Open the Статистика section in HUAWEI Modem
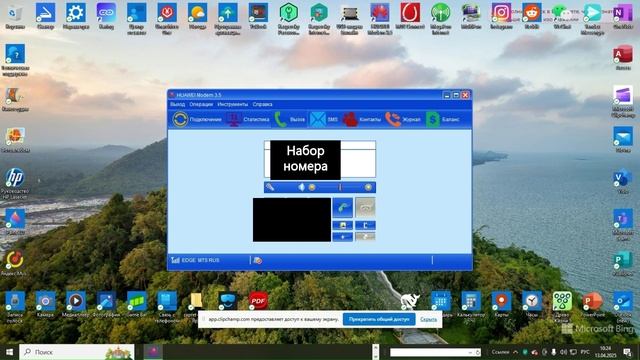Screen dimensions: 640x360 coord(248,119)
